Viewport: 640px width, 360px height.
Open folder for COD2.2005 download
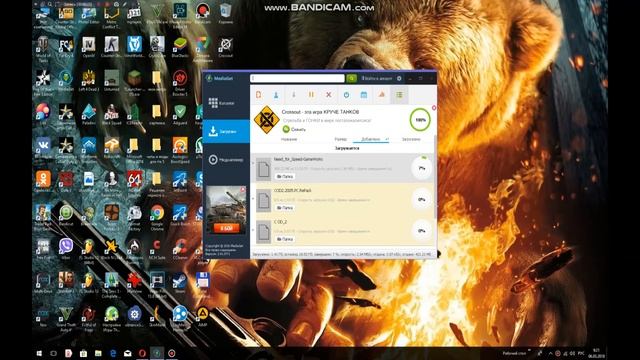(x=285, y=208)
